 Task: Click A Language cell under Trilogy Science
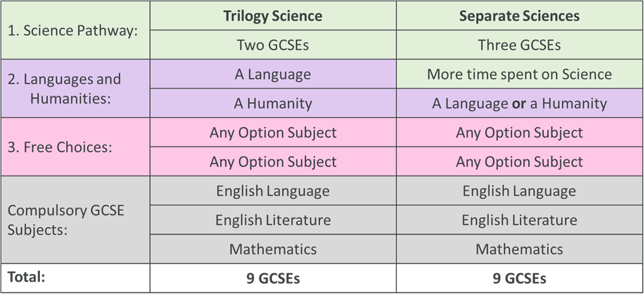tap(273, 74)
